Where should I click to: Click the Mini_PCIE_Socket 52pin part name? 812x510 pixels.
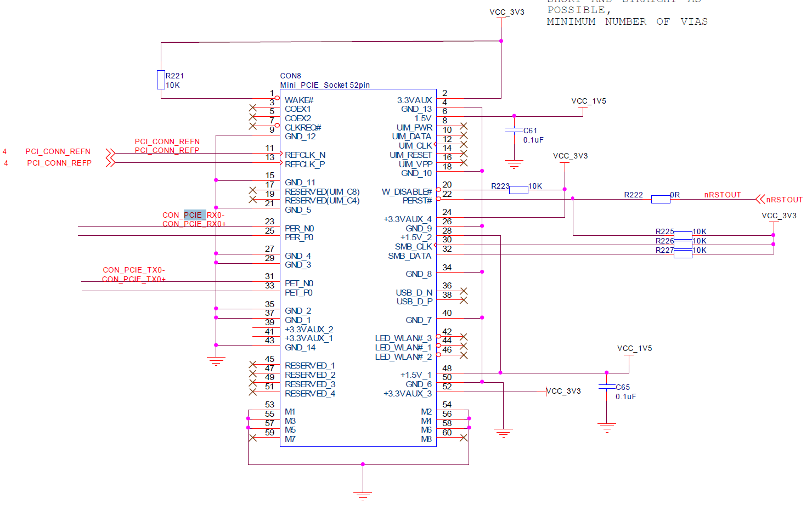325,85
